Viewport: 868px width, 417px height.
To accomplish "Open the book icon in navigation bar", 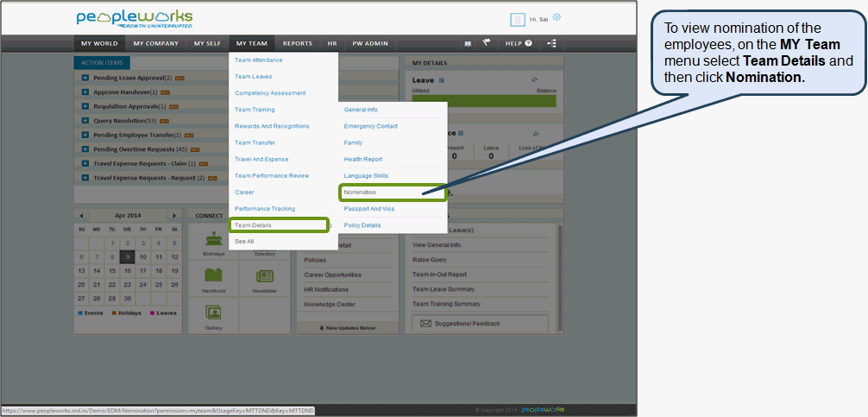I will (468, 44).
